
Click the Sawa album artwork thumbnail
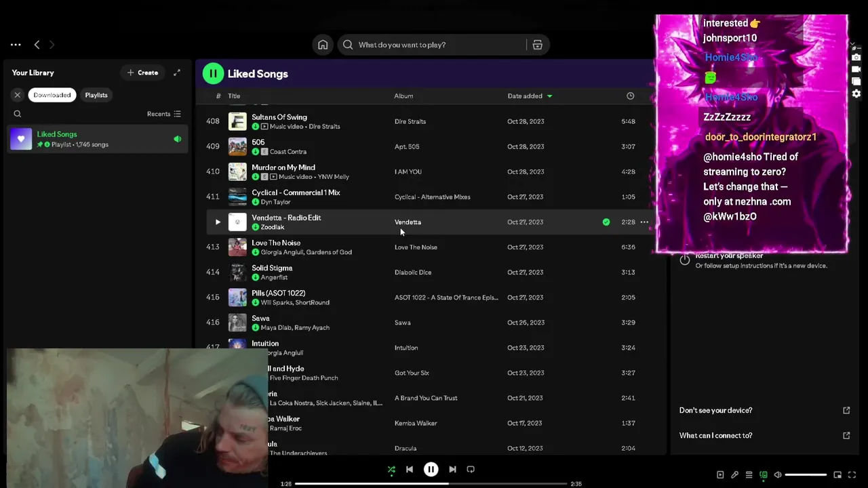point(237,323)
